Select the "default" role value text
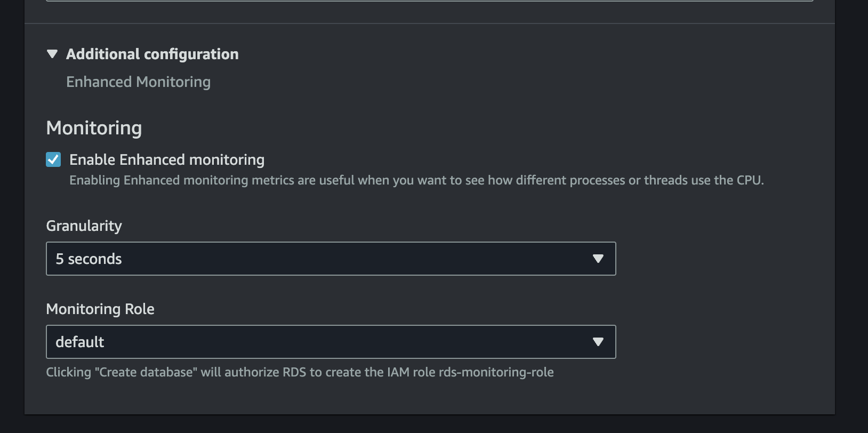The width and height of the screenshot is (868, 433). point(80,342)
